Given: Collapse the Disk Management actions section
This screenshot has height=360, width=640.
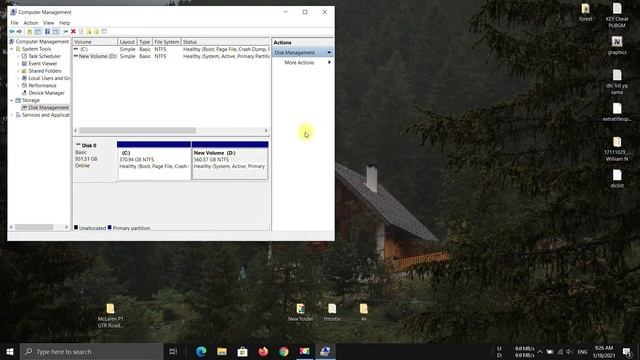Looking at the screenshot, I should pyautogui.click(x=329, y=52).
